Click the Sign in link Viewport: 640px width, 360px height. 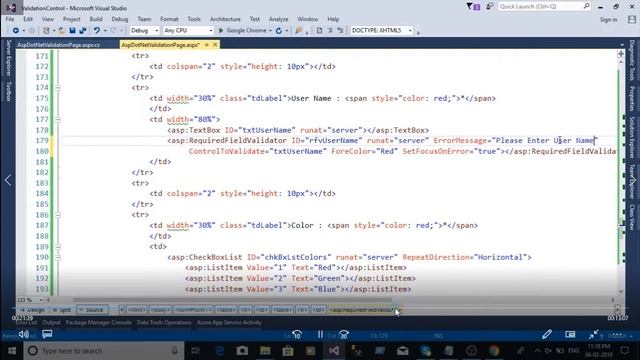tap(608, 20)
